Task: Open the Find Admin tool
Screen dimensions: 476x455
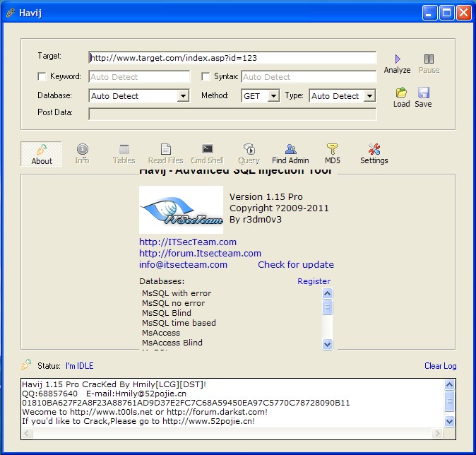Action: [290, 154]
